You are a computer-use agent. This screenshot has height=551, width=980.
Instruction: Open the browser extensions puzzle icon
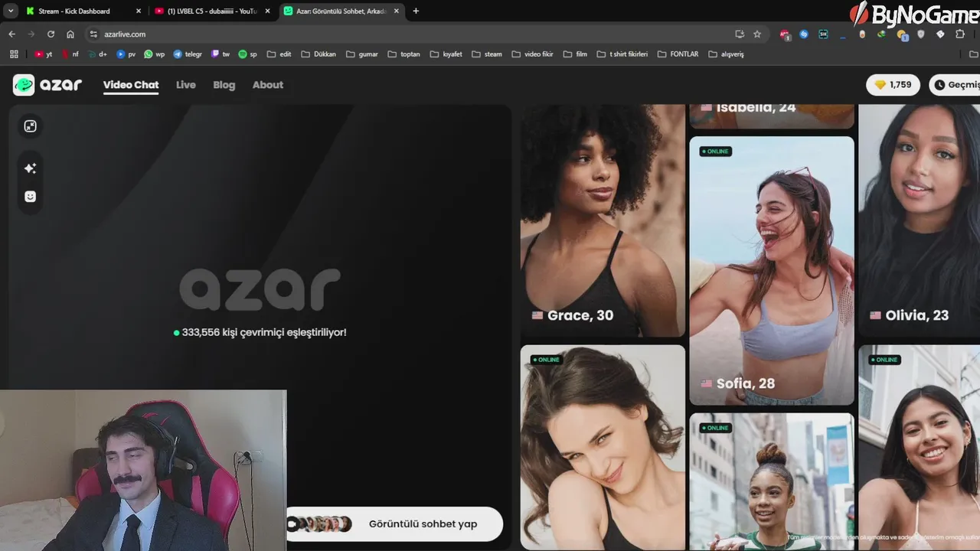point(960,34)
